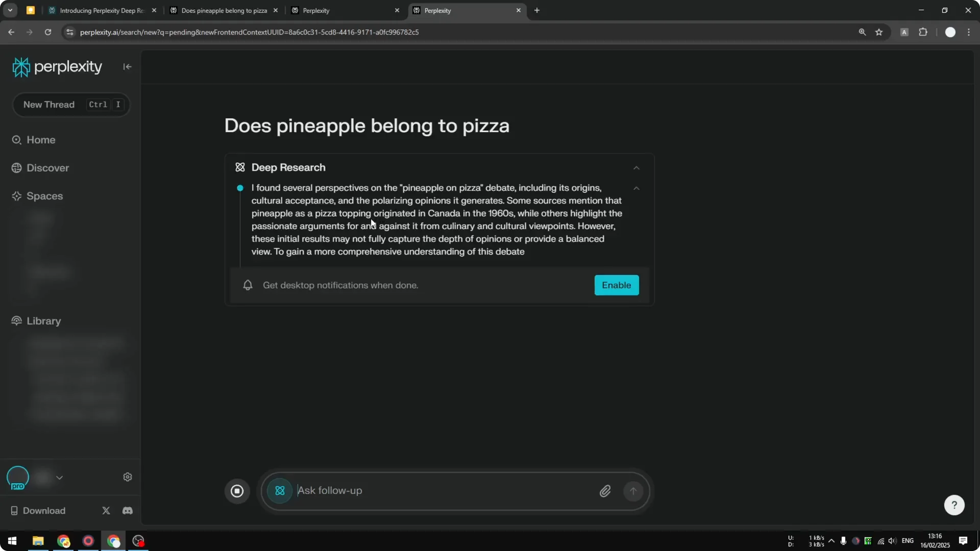
Task: Enable desktop notifications when done
Action: (x=616, y=285)
